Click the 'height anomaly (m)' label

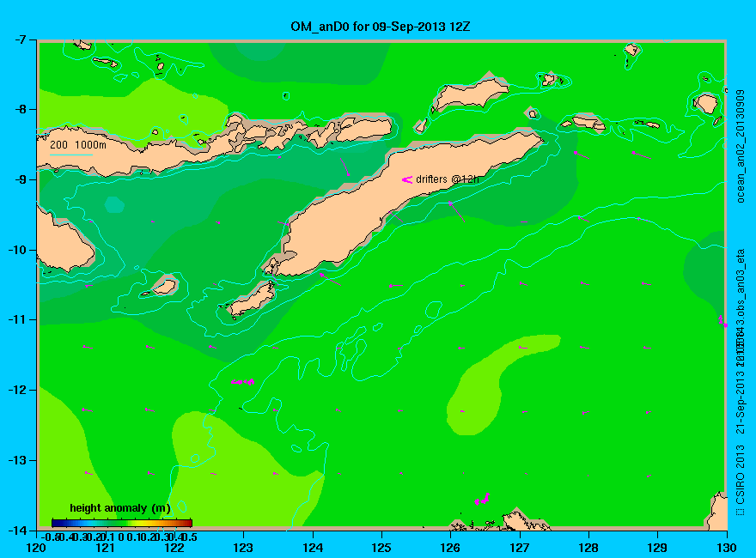[x=120, y=508]
